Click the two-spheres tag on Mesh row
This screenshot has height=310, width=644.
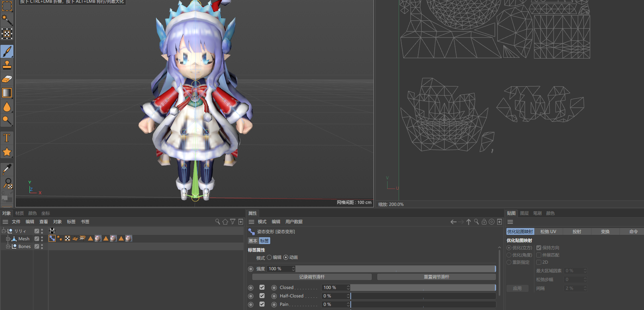point(60,238)
